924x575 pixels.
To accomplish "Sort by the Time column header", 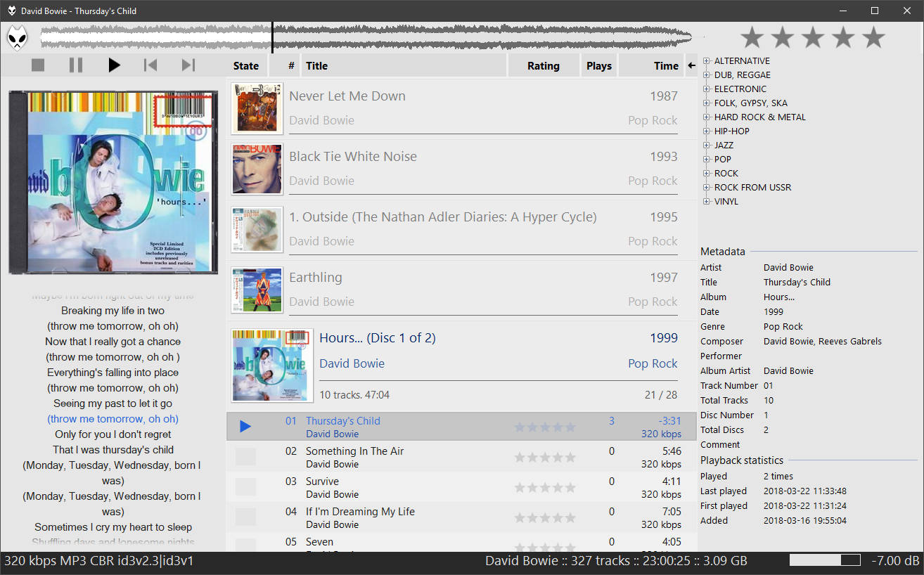I will [x=650, y=65].
